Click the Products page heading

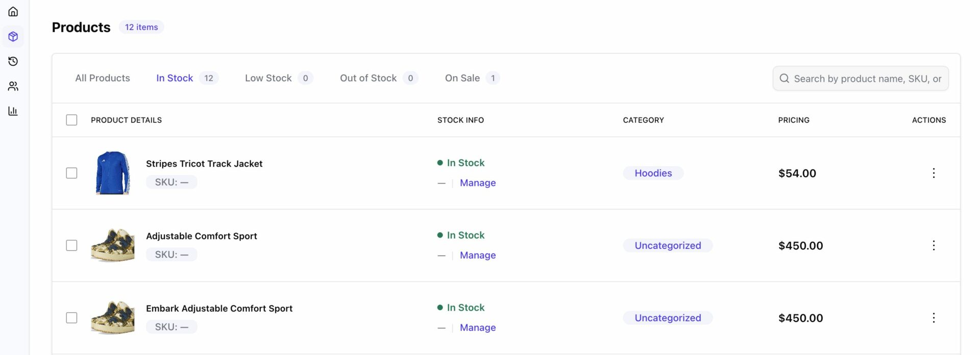(x=81, y=27)
